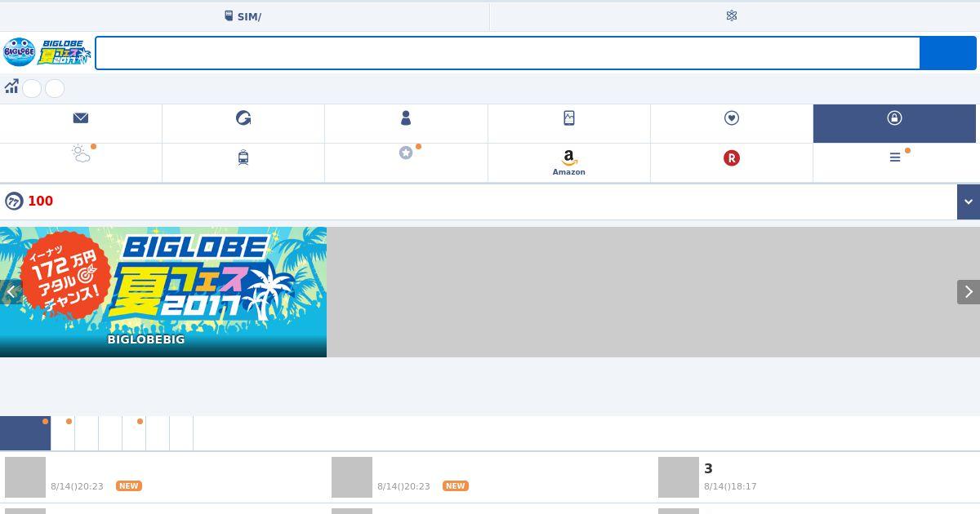Click first round trend chip
The height and width of the screenshot is (514, 980).
(x=32, y=88)
